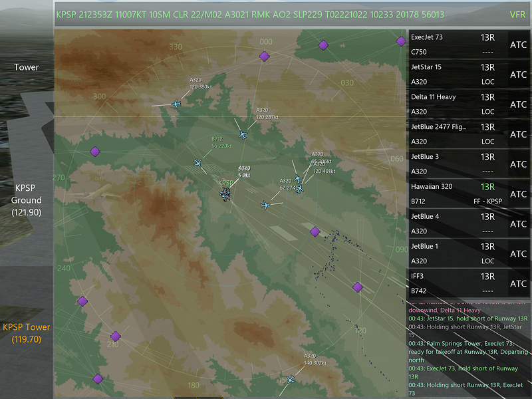532x399 pixels.
Task: Click ATC button for JetBlue 2477
Action: (519, 134)
